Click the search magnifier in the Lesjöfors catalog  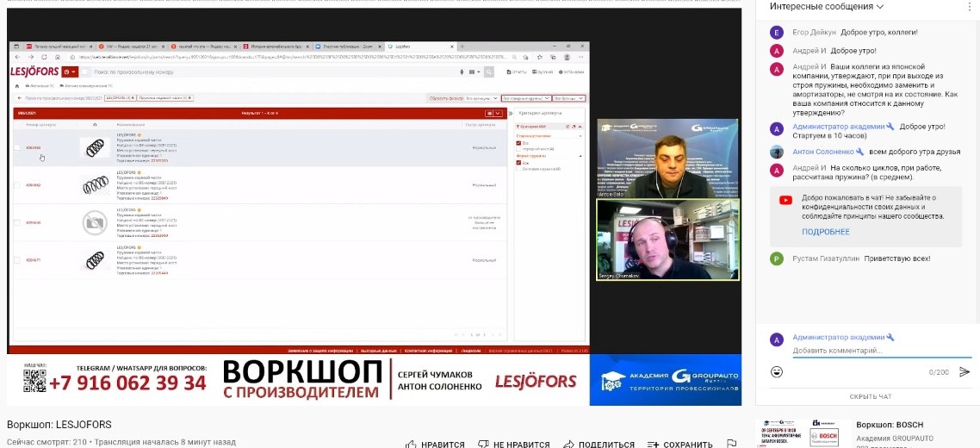coord(489,72)
